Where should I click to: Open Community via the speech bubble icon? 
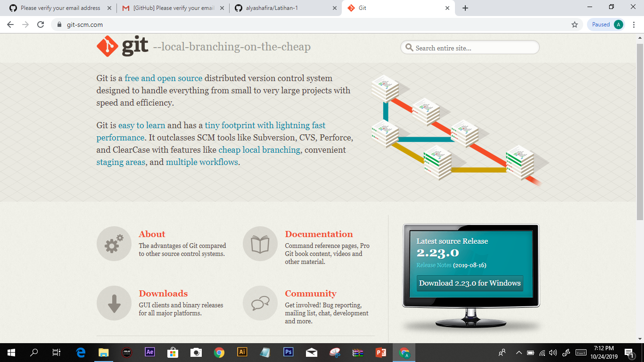coord(260,303)
